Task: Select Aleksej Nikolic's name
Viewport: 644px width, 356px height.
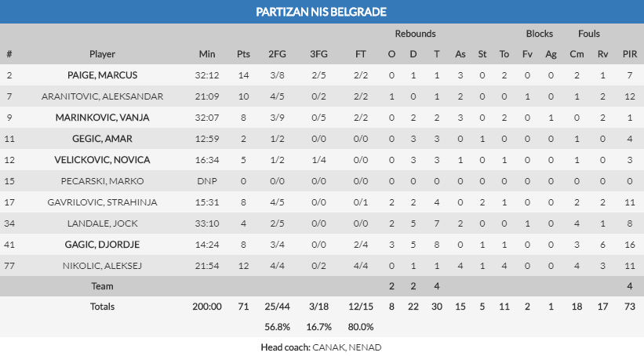Action: (x=103, y=266)
